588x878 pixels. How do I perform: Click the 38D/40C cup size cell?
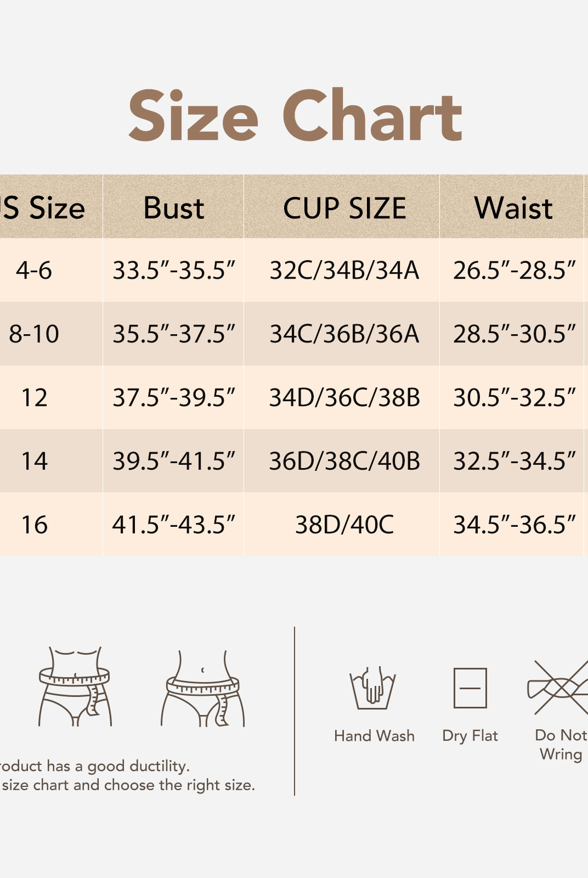(x=344, y=525)
